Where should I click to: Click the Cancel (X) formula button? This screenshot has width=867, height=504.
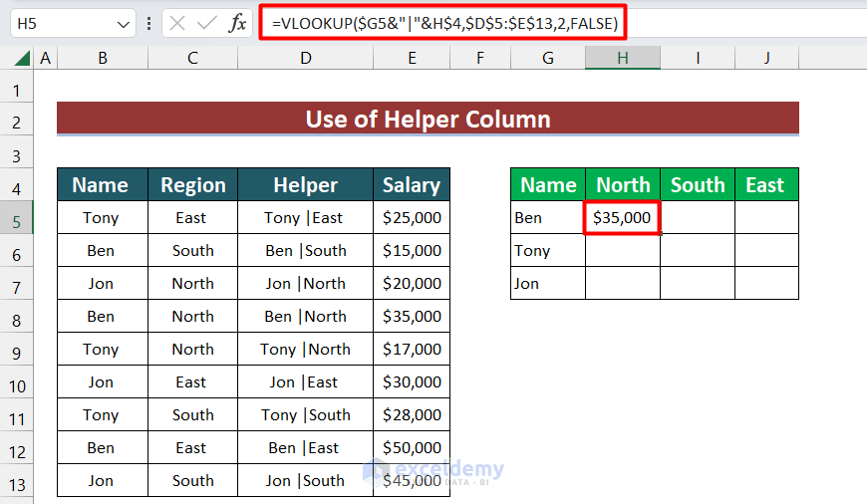pos(177,23)
